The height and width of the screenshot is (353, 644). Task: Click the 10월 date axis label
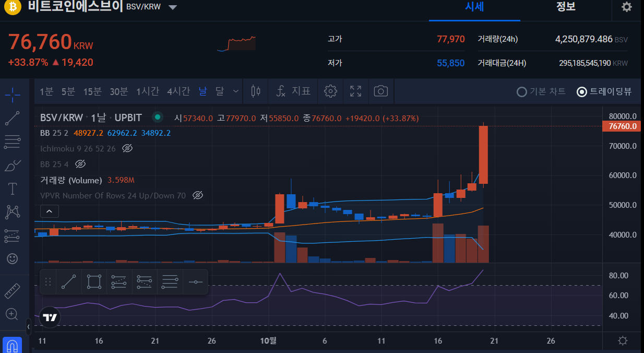click(268, 340)
